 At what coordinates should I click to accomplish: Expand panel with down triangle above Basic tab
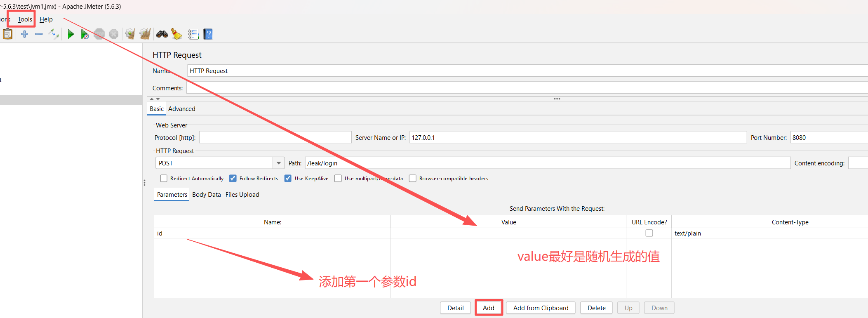pos(158,99)
